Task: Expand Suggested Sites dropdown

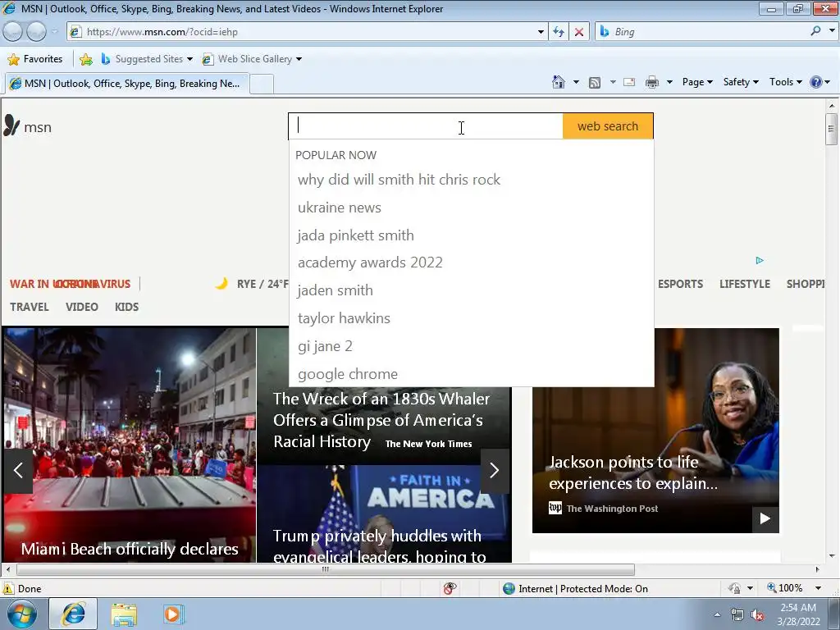Action: click(189, 59)
